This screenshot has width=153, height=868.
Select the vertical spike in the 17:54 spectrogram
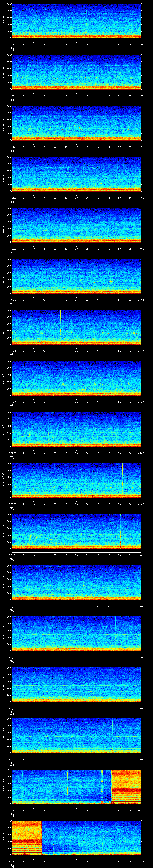pos(120,531)
